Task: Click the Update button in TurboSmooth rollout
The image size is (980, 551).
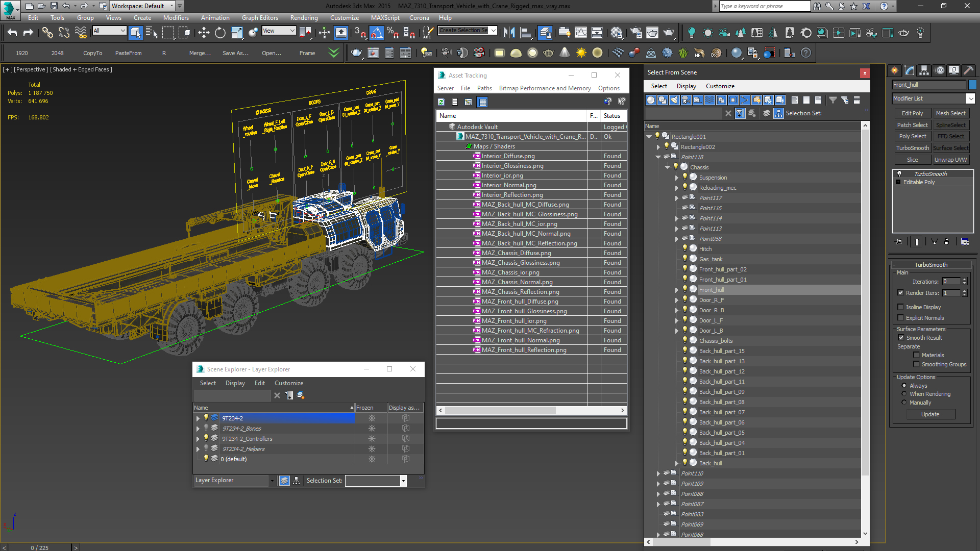Action: pyautogui.click(x=930, y=414)
